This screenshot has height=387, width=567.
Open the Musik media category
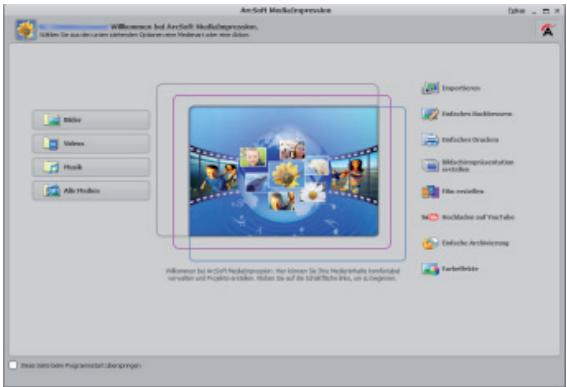[x=91, y=167]
